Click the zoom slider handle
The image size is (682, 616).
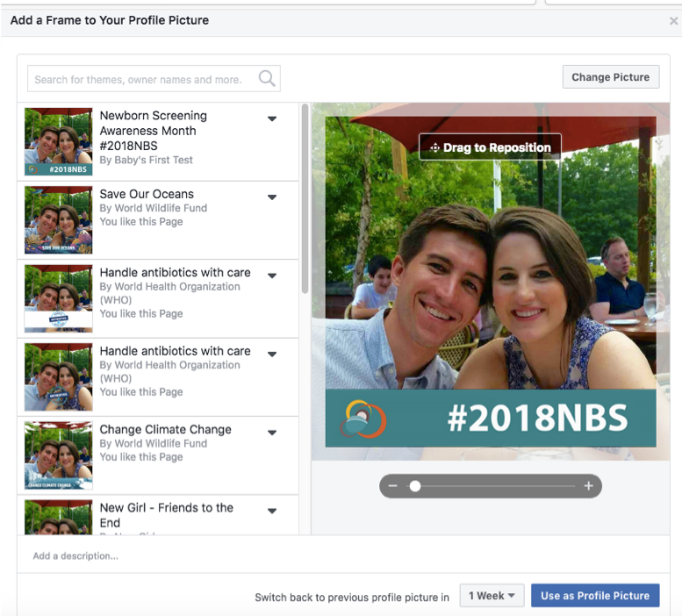pyautogui.click(x=415, y=486)
